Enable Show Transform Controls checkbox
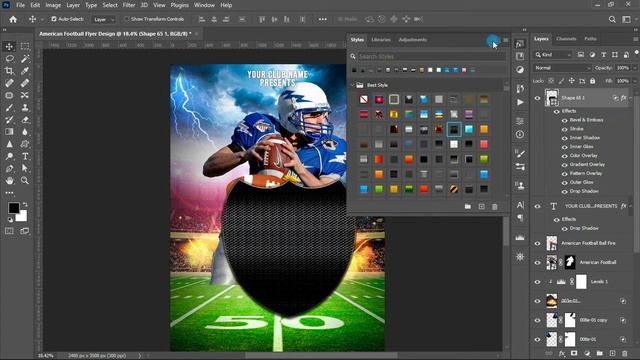This screenshot has width=640, height=360. click(127, 19)
